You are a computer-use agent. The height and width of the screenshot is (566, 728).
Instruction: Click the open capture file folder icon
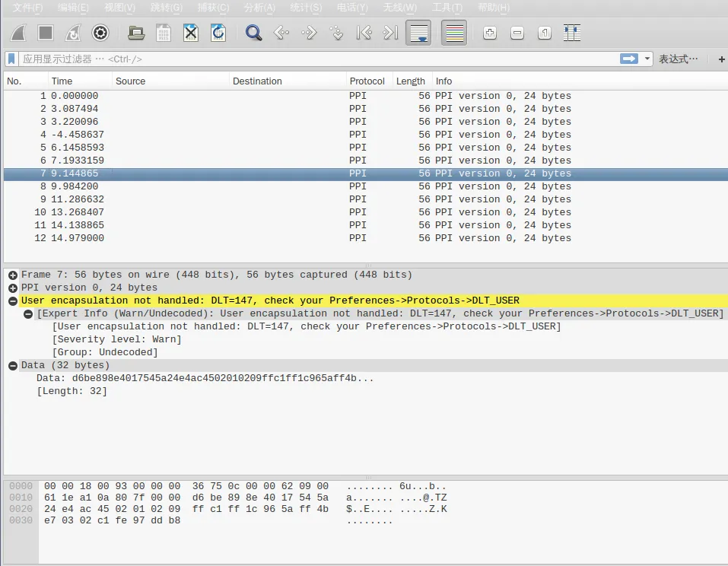(136, 33)
